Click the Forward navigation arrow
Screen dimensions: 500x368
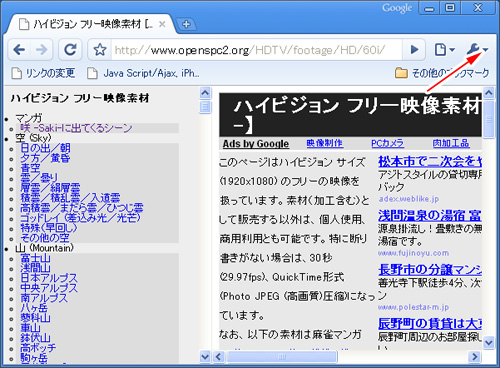[41, 50]
